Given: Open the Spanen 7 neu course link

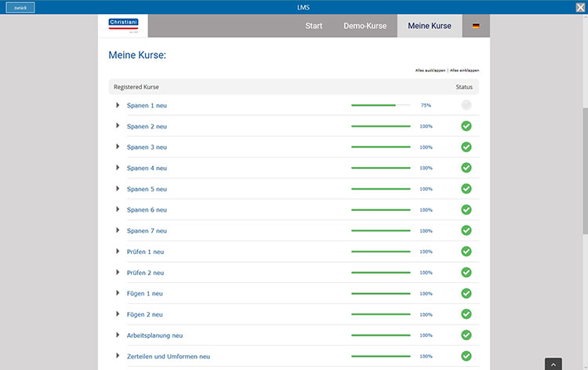Looking at the screenshot, I should pyautogui.click(x=147, y=231).
